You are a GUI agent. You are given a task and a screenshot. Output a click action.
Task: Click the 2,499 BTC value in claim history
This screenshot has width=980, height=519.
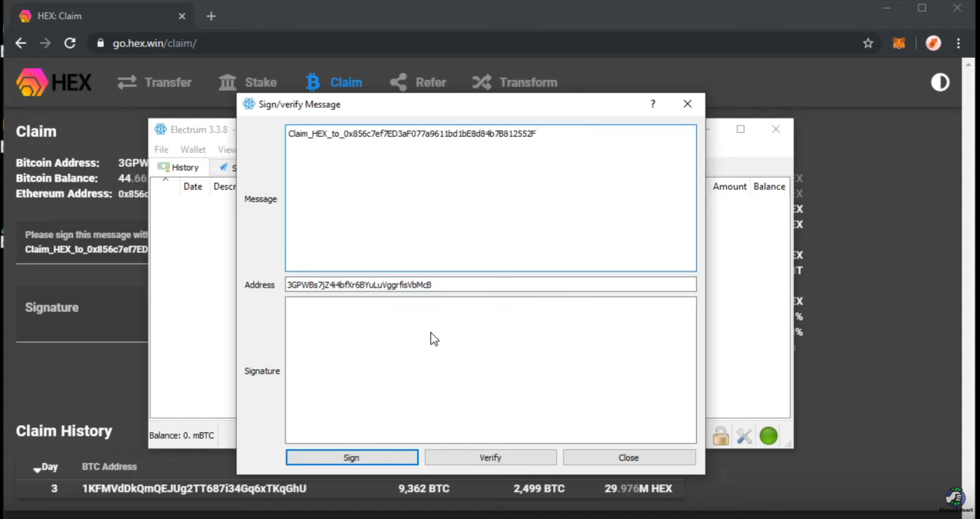point(539,488)
